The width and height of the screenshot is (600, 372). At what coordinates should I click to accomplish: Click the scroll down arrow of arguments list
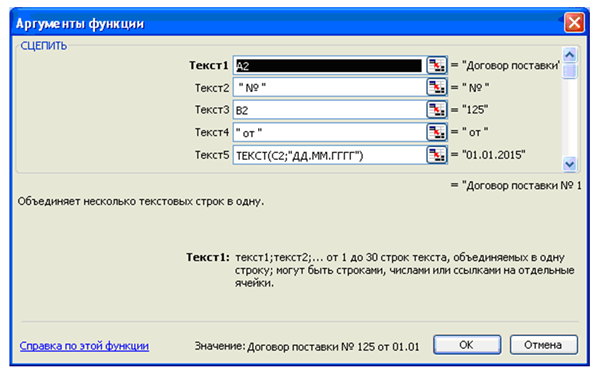tap(570, 164)
